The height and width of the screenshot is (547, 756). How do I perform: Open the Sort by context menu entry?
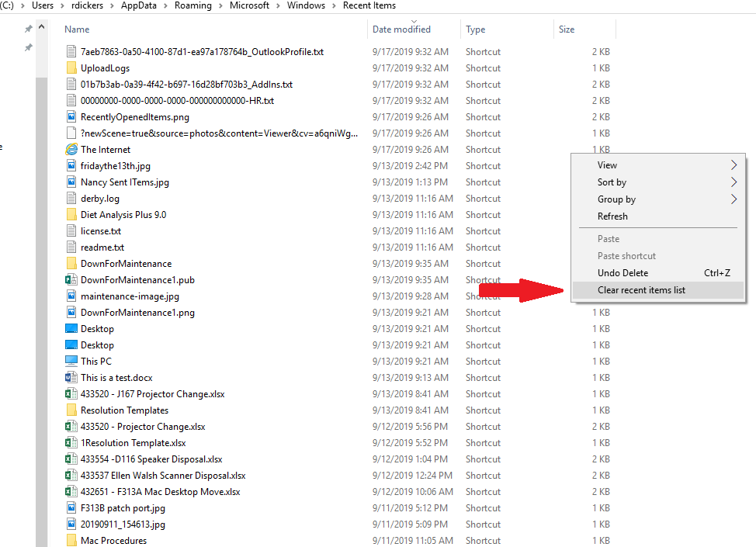click(x=658, y=182)
